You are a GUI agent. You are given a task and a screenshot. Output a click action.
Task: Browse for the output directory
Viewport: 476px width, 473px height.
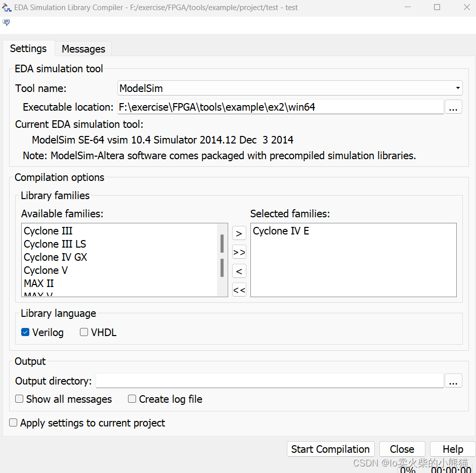[x=453, y=381]
